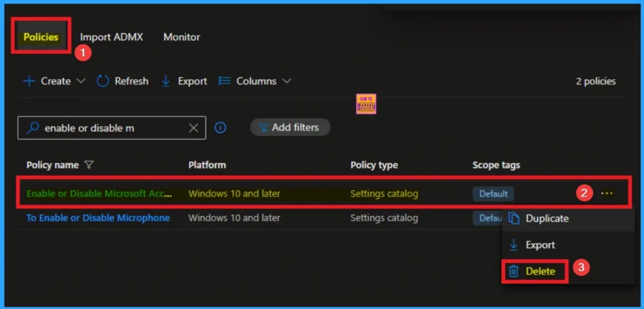Click Settings catalog in first row

[384, 193]
